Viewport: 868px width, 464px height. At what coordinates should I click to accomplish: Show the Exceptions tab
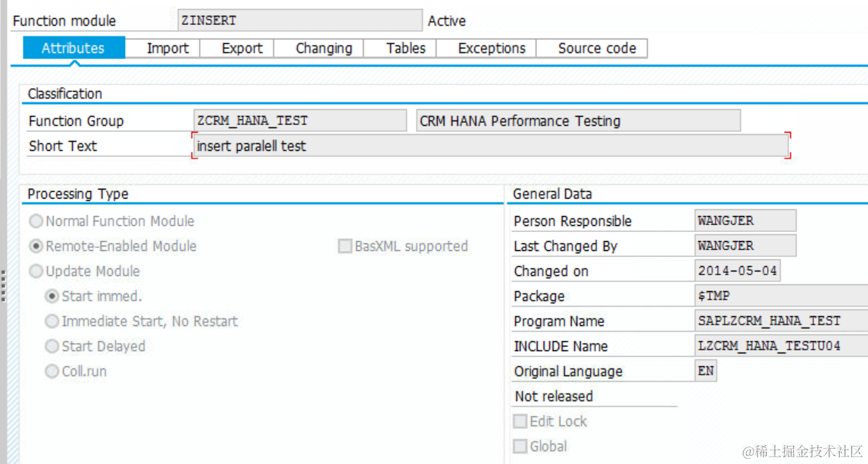(492, 49)
